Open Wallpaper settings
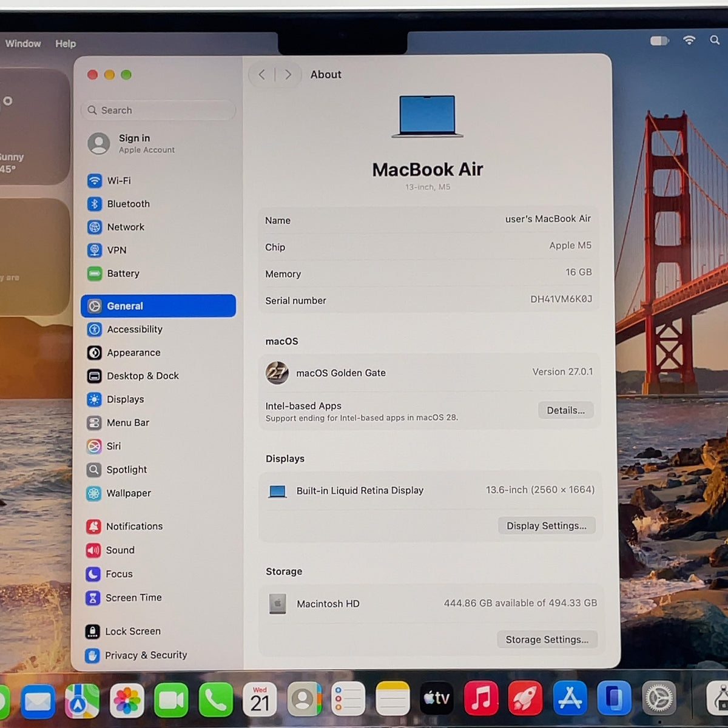The width and height of the screenshot is (728, 728). (158, 493)
